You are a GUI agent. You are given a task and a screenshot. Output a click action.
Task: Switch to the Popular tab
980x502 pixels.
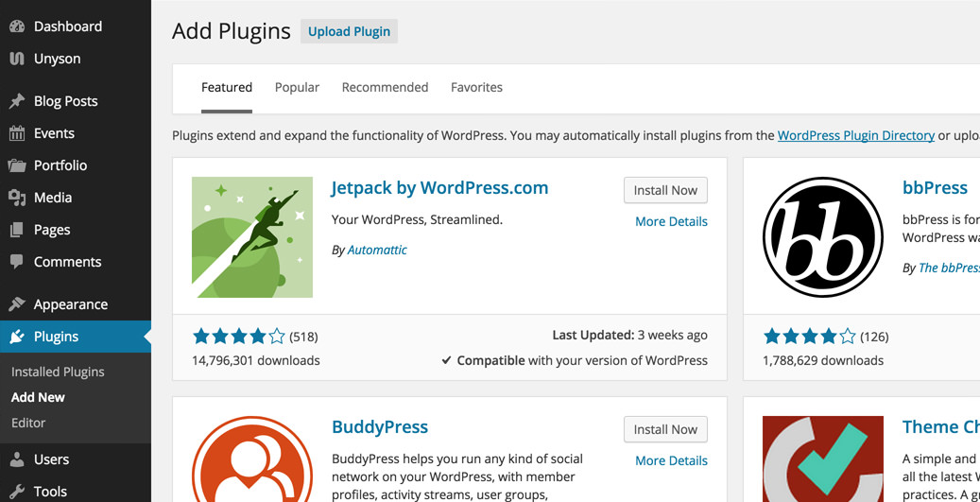(297, 88)
